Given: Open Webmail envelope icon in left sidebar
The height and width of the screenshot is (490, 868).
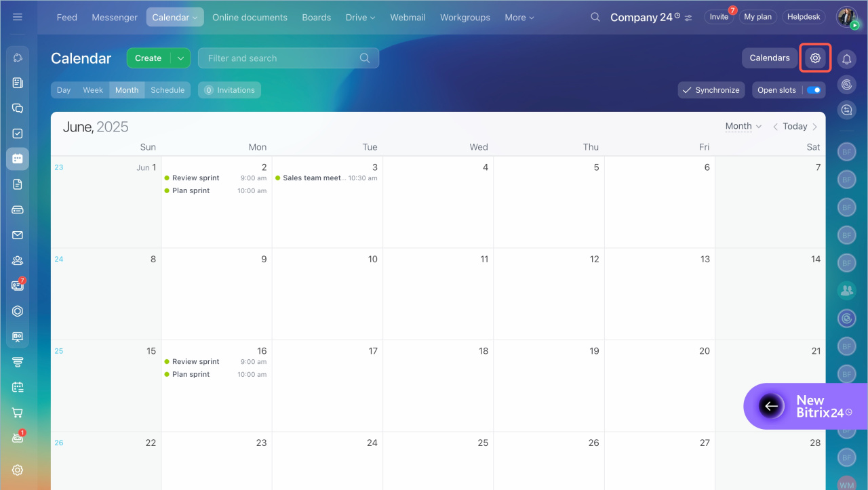Looking at the screenshot, I should (x=18, y=235).
